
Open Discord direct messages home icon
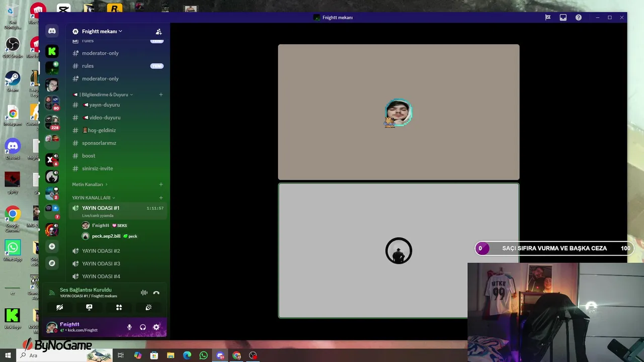(52, 31)
